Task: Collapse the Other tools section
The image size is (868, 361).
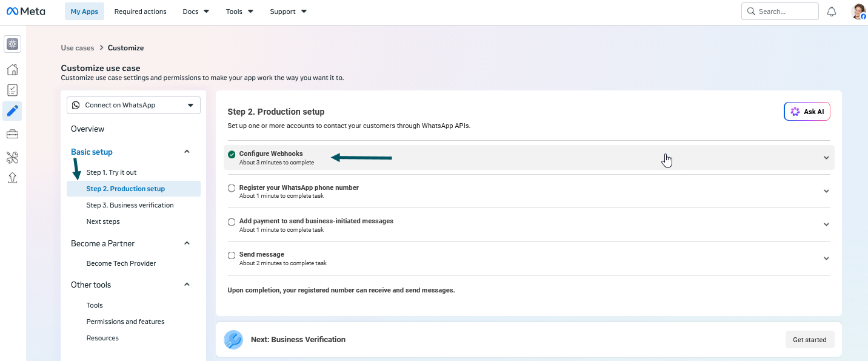Action: [x=187, y=285]
